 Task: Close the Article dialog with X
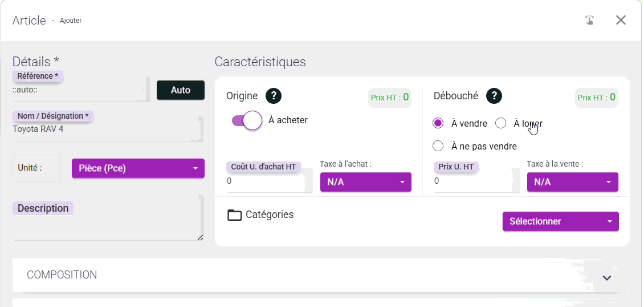tap(621, 21)
